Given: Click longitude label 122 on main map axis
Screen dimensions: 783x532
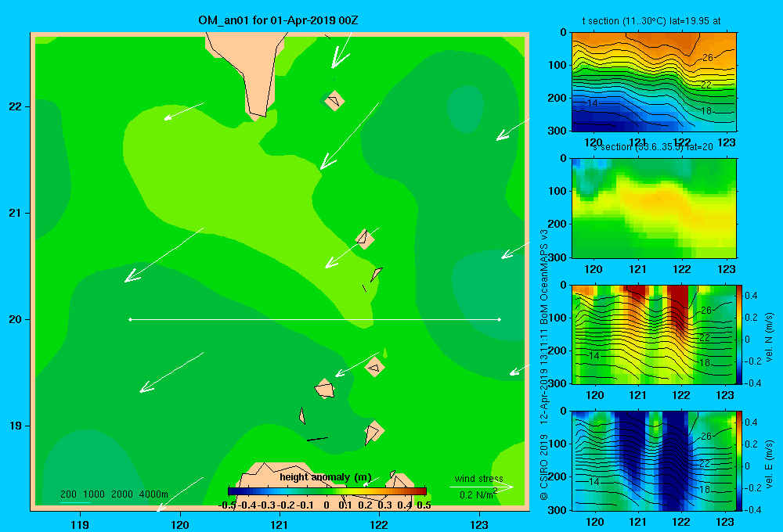Looking at the screenshot, I should click(x=379, y=525).
